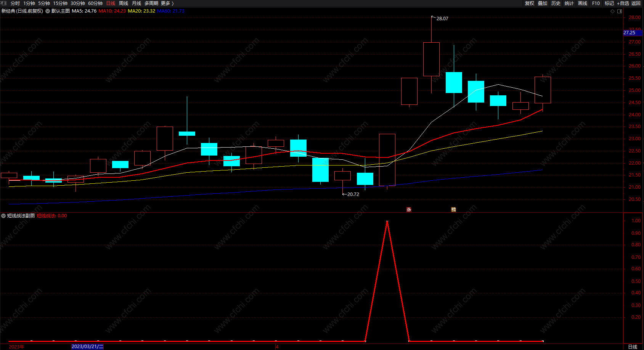
Task: Click the MA60: 21.73 label
Action: click(171, 11)
